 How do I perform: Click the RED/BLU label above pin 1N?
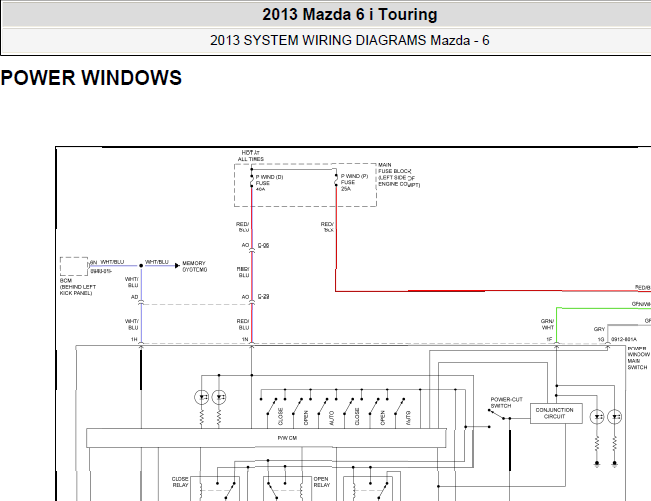tap(243, 324)
